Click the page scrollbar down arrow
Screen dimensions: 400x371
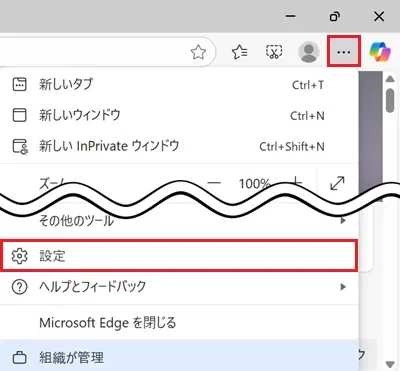coord(390,364)
